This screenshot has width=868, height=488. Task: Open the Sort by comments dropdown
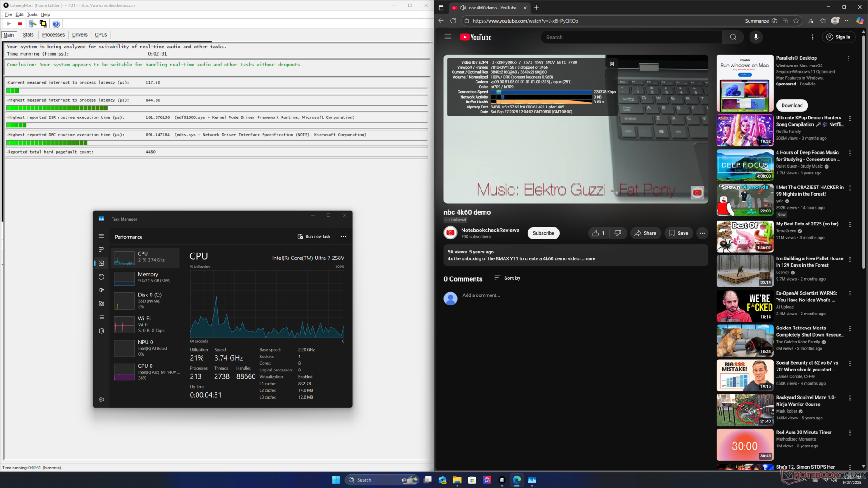tap(507, 278)
